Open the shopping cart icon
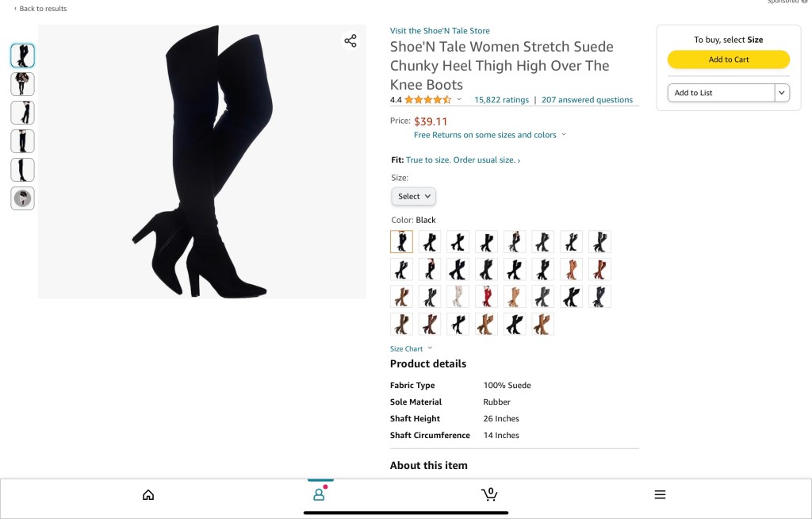This screenshot has height=519, width=812. [489, 494]
